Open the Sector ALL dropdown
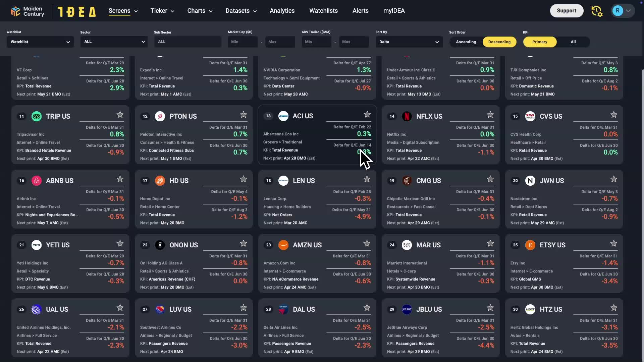Viewport: 644px width, 362px height. 114,42
